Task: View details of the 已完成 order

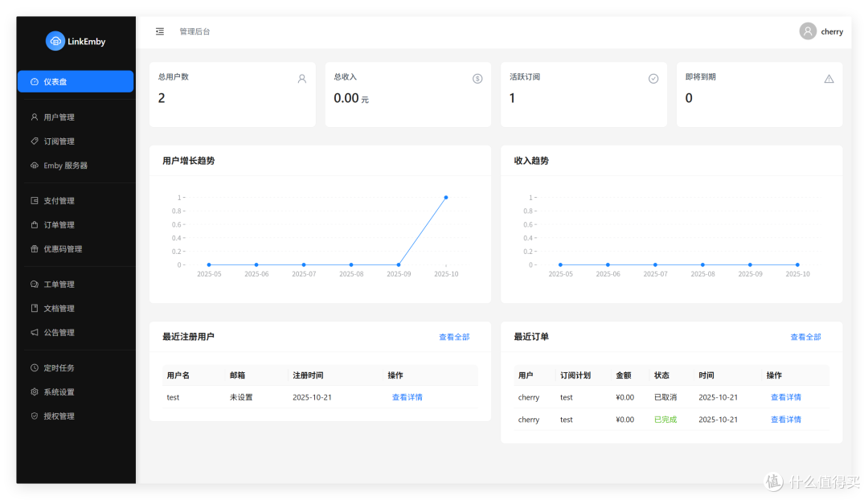Action: [x=785, y=419]
